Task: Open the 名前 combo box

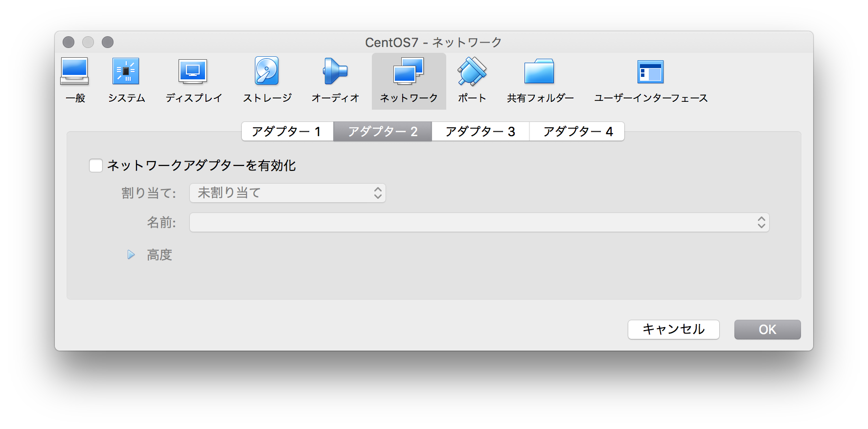Action: tap(480, 222)
